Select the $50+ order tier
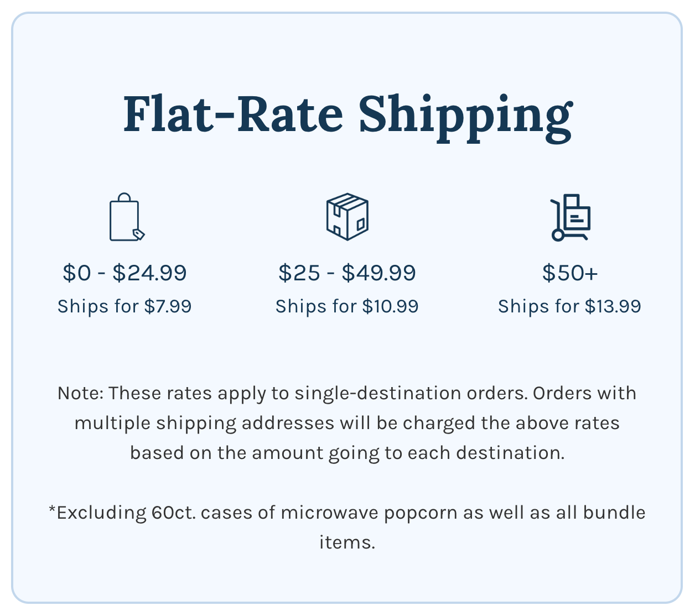This screenshot has height=616, width=695. (570, 273)
